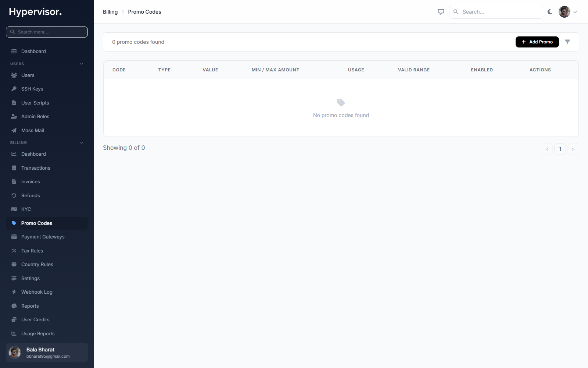Image resolution: width=588 pixels, height=368 pixels.
Task: Collapse the BILLING sidebar section
Action: [82, 142]
